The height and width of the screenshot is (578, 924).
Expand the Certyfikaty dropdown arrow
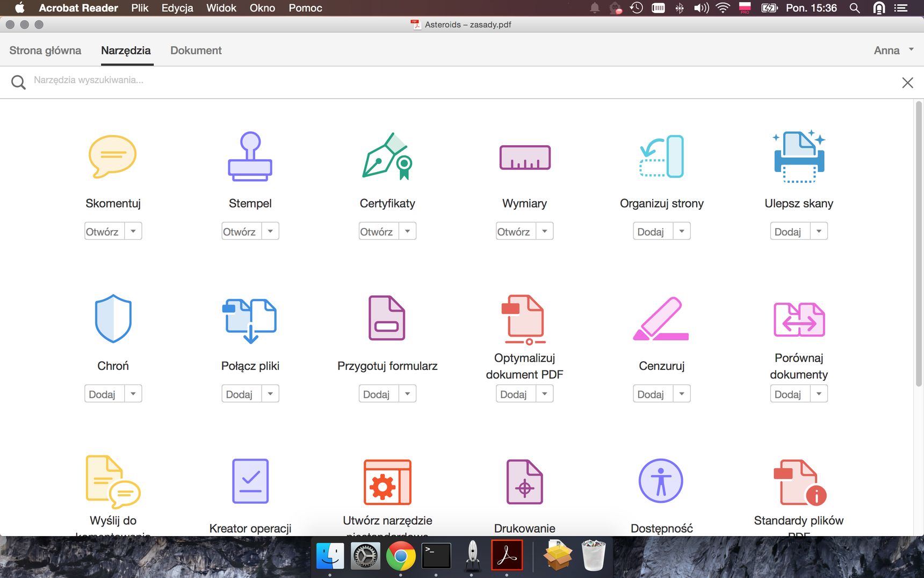tap(408, 231)
